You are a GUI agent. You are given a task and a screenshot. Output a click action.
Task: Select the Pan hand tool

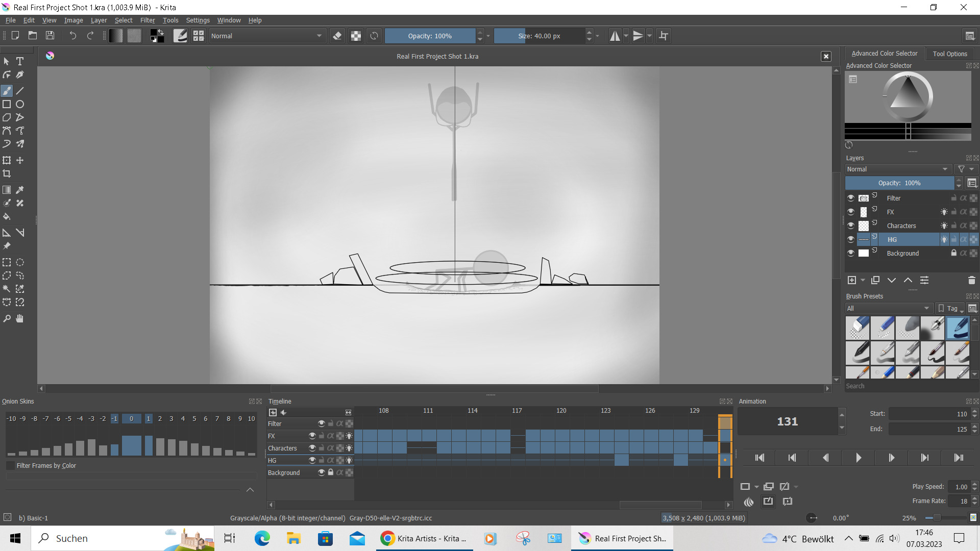[20, 318]
